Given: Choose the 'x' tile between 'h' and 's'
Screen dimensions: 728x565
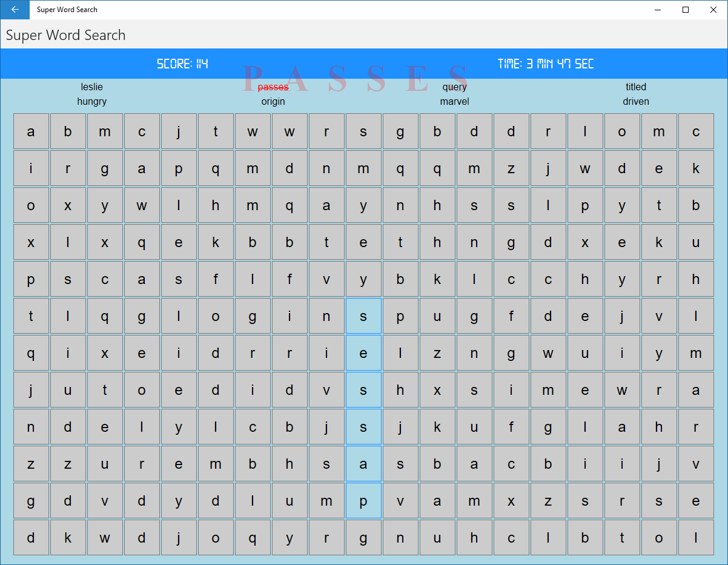Looking at the screenshot, I should 437,390.
